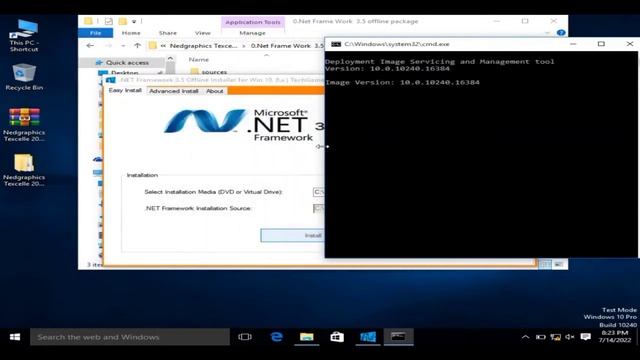The height and width of the screenshot is (360, 640).
Task: Collapse the Explorer ribbon chevron
Action: (x=547, y=33)
